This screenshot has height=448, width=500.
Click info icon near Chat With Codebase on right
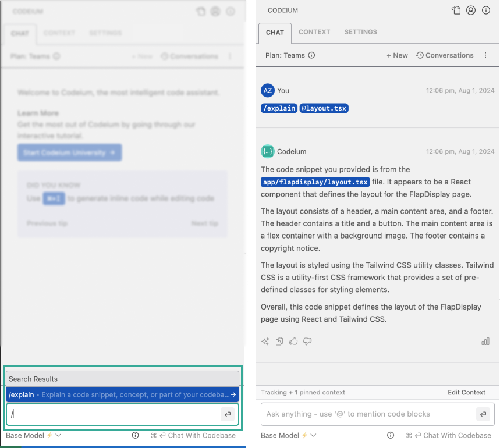point(391,435)
